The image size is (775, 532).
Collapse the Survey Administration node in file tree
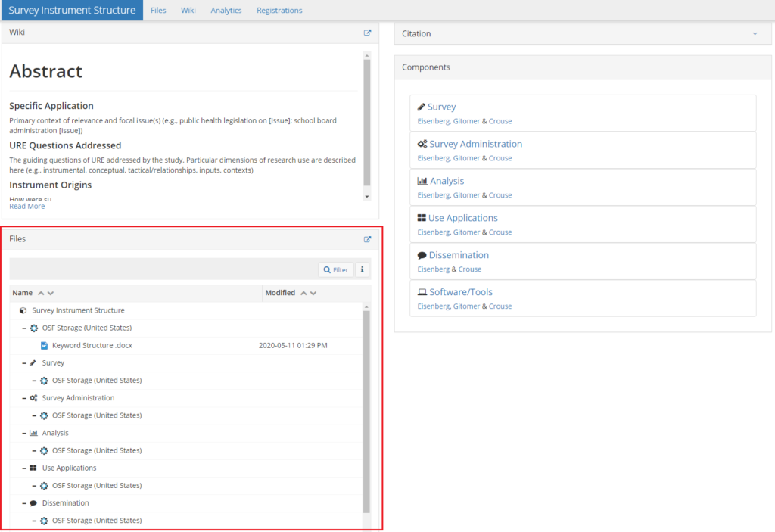[23, 398]
